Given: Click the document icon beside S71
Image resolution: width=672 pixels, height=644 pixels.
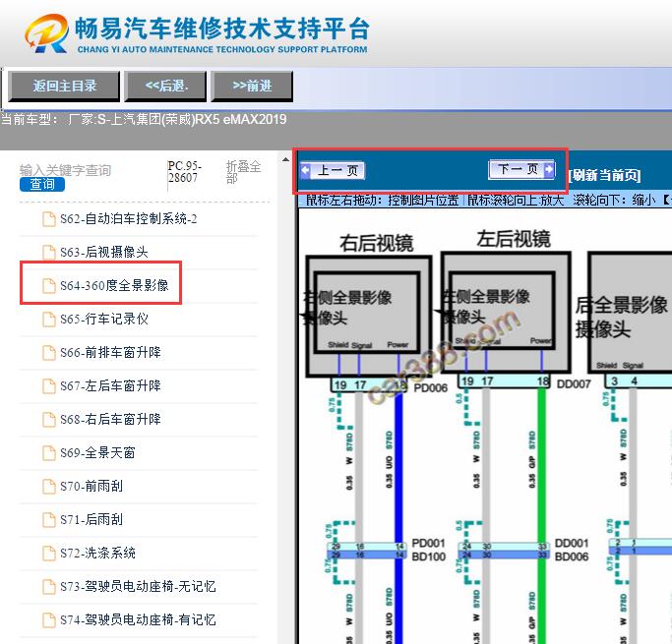Looking at the screenshot, I should 49,519.
